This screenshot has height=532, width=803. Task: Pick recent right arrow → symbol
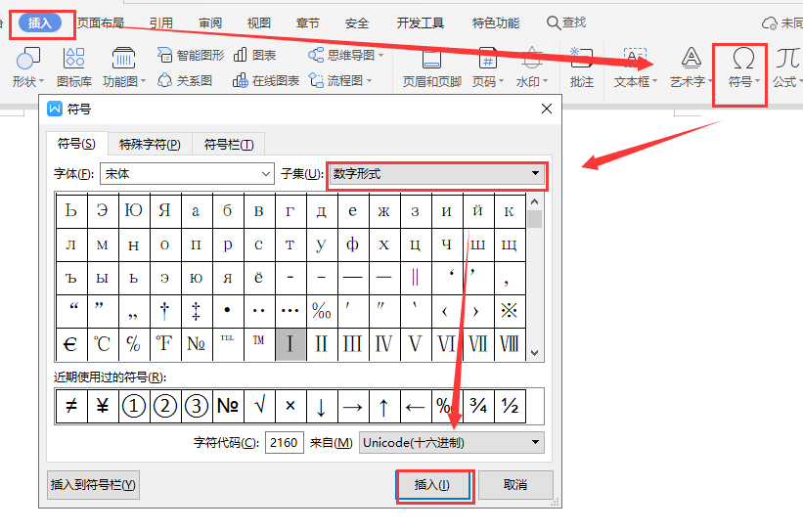(353, 406)
